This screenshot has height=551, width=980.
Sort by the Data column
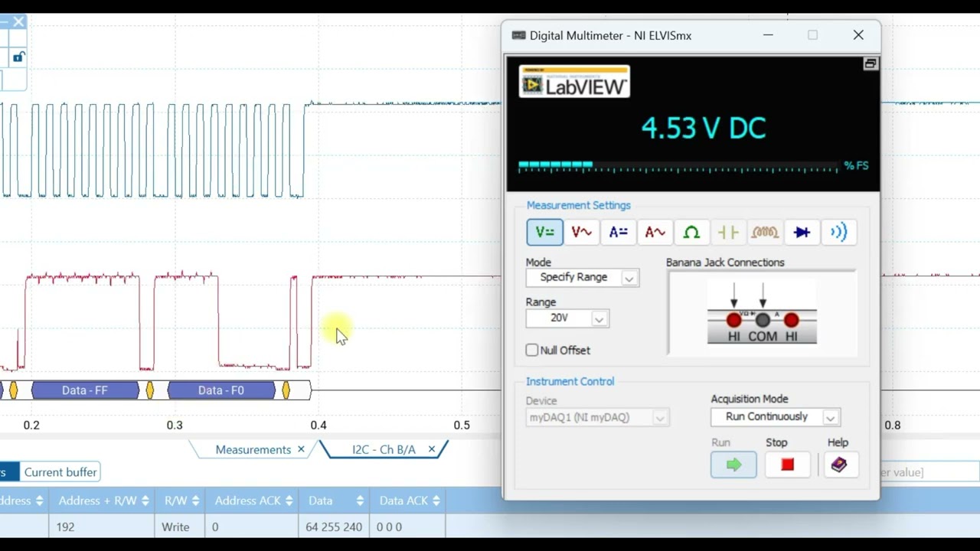coord(335,500)
